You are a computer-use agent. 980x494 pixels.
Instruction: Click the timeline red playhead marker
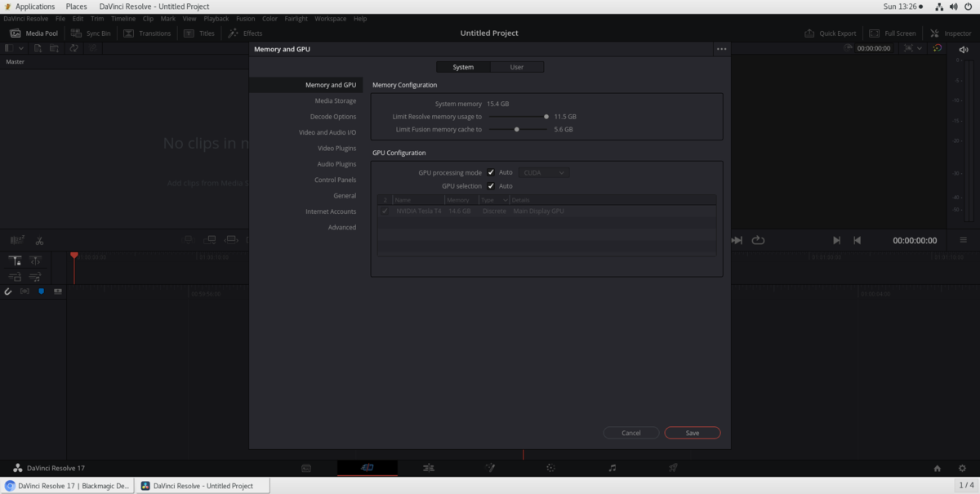tap(74, 256)
